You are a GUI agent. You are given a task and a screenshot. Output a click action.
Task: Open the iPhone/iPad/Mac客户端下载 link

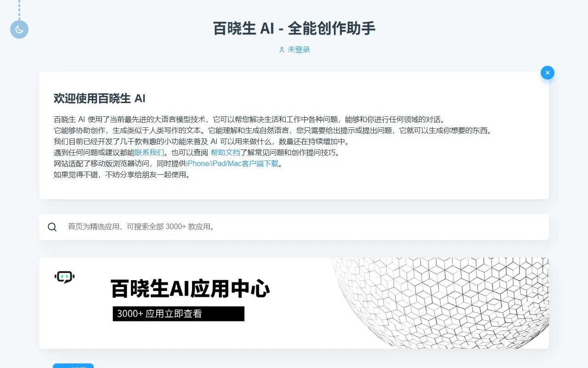[x=233, y=163]
